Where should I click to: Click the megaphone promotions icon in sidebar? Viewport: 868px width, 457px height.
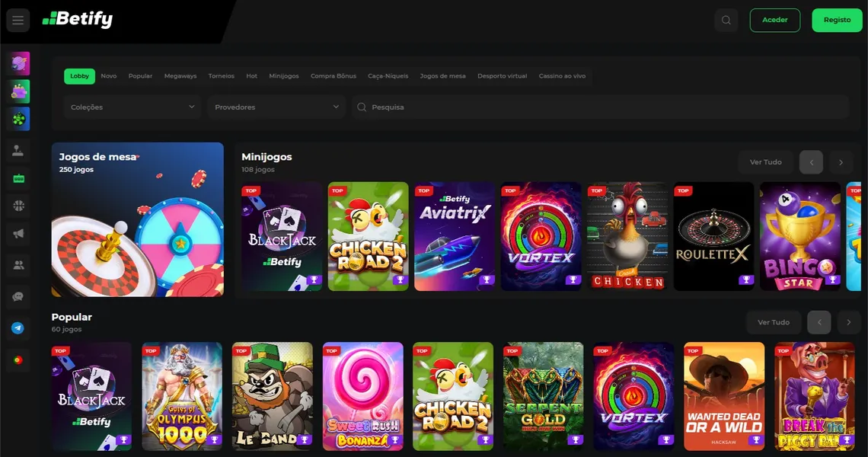coord(18,234)
